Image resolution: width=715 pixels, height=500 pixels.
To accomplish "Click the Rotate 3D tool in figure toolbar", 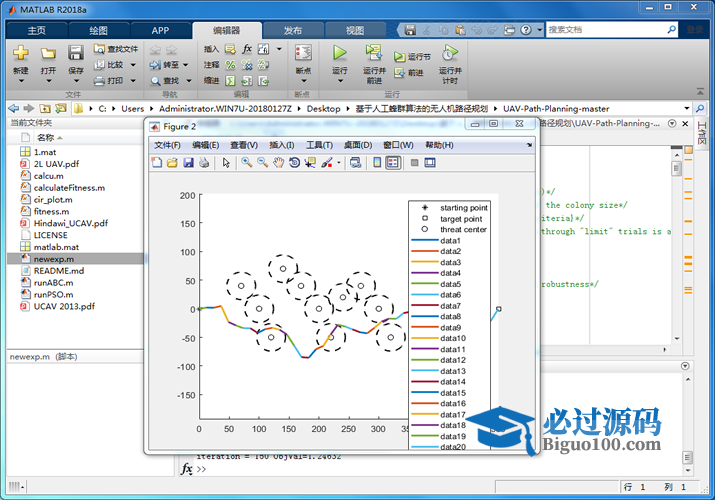I will click(x=294, y=162).
